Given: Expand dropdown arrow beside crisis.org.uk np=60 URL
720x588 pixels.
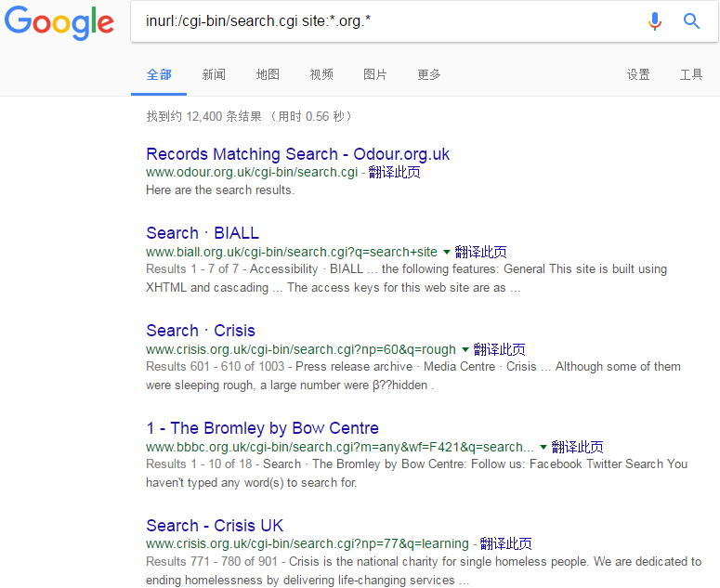Looking at the screenshot, I should coord(465,350).
